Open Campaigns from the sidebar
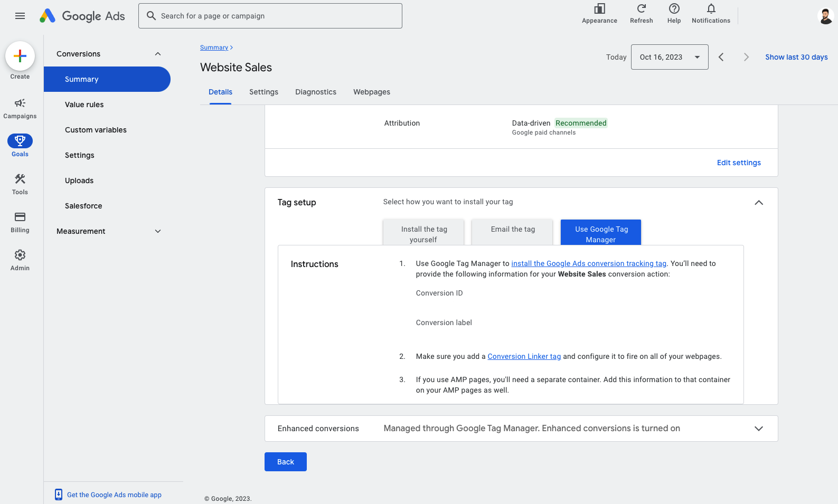Viewport: 838px width, 504px height. click(20, 108)
